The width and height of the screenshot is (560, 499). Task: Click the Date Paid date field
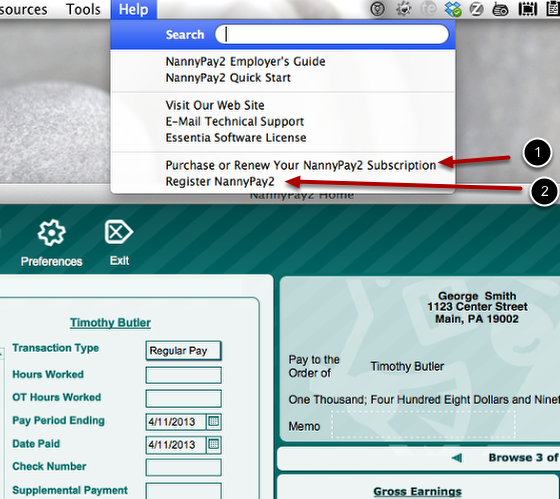pyautogui.click(x=176, y=445)
